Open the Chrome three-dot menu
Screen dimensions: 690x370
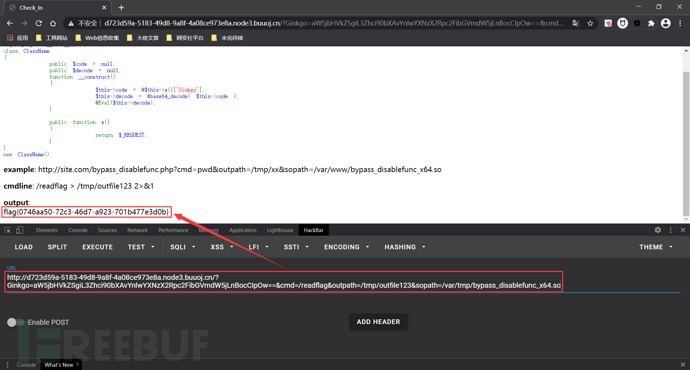(680, 23)
